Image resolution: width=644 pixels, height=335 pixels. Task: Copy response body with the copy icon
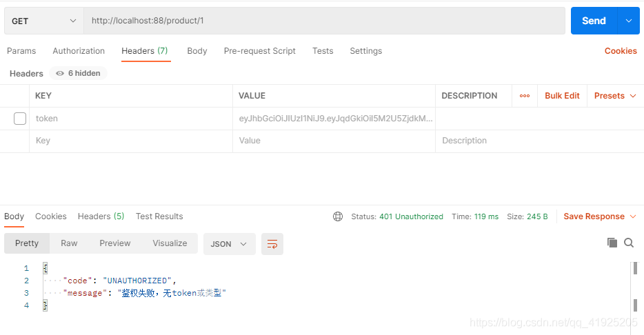point(612,243)
